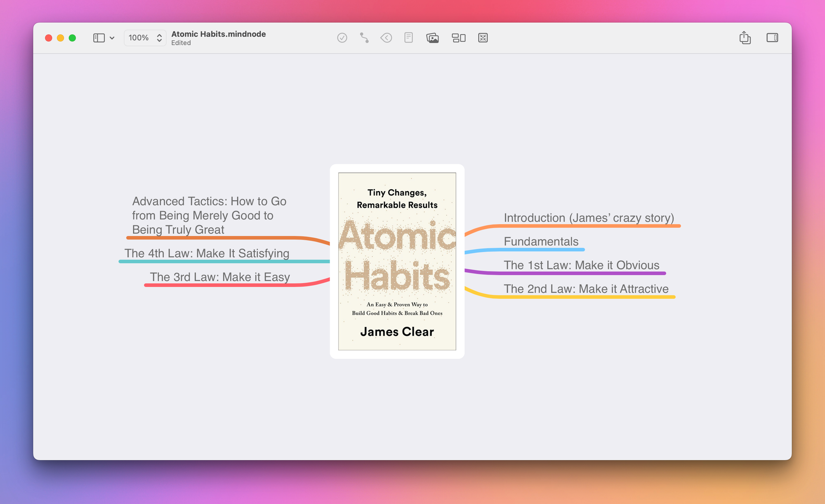
Task: Select the Fundamentals node
Action: (x=541, y=241)
